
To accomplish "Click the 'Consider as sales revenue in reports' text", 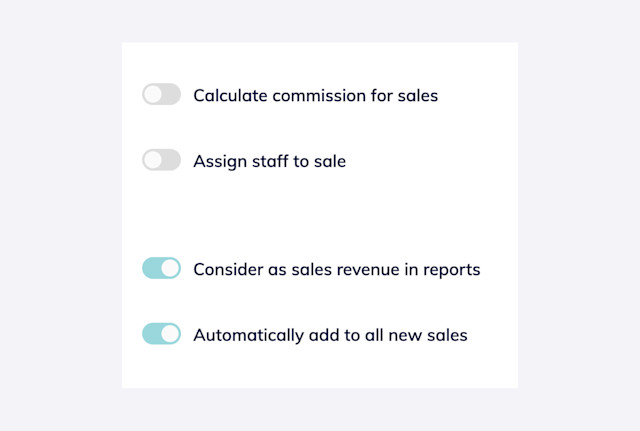I will click(337, 269).
